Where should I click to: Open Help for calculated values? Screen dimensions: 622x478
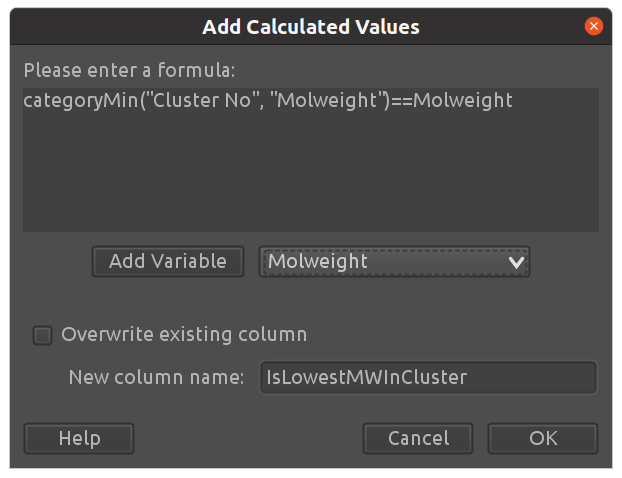[x=79, y=438]
